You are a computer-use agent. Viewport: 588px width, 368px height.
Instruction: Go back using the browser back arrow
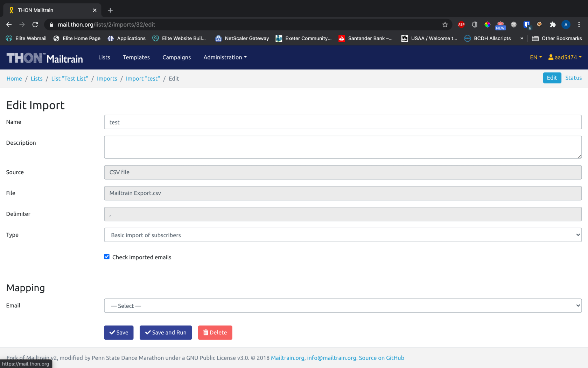coord(9,25)
